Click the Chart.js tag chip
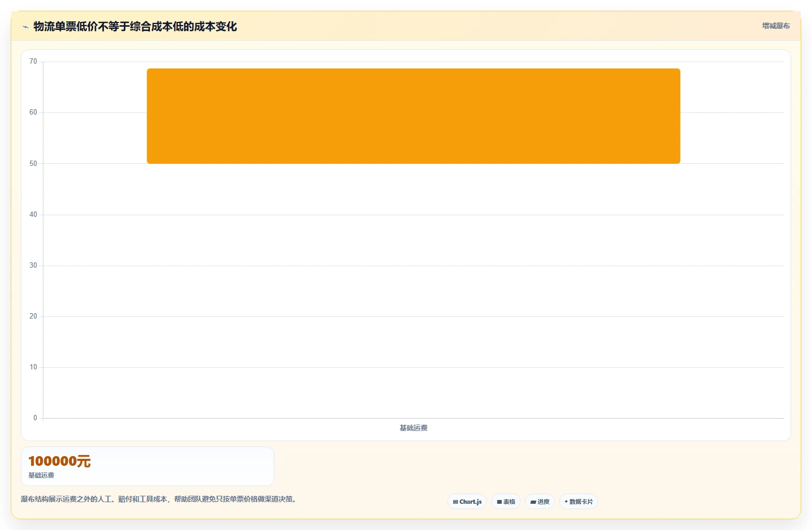Viewport: 812px width, 530px height. (x=467, y=502)
